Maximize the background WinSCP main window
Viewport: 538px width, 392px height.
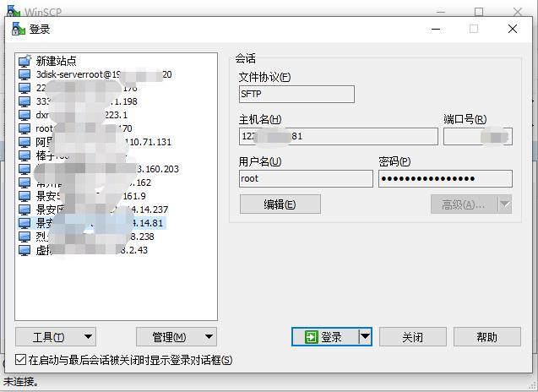click(479, 12)
